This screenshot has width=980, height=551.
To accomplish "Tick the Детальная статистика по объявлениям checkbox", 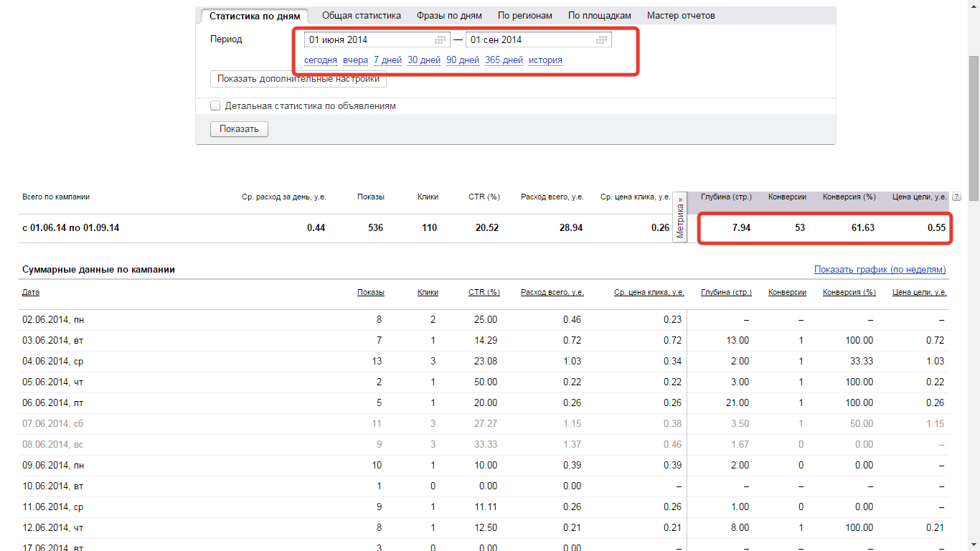I will [215, 105].
